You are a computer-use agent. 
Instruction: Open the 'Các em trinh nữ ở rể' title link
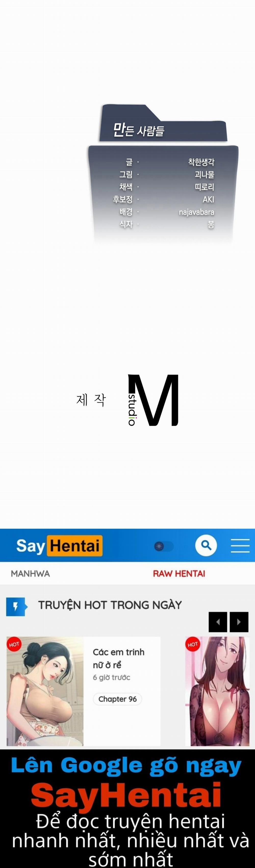(118, 658)
